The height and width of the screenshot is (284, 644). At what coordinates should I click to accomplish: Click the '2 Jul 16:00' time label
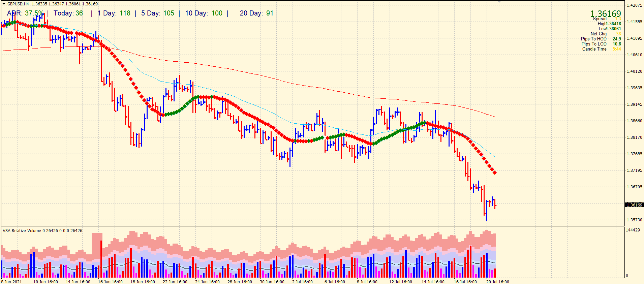[x=302, y=282]
